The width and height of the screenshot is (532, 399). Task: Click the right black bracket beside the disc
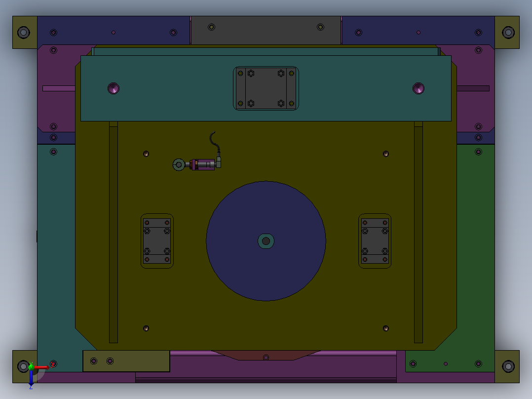tap(375, 241)
